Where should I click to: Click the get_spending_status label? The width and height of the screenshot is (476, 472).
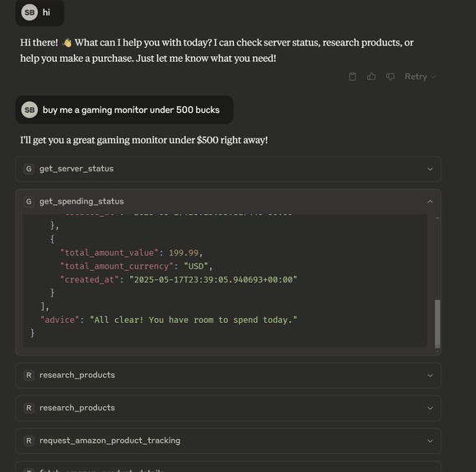tap(82, 201)
